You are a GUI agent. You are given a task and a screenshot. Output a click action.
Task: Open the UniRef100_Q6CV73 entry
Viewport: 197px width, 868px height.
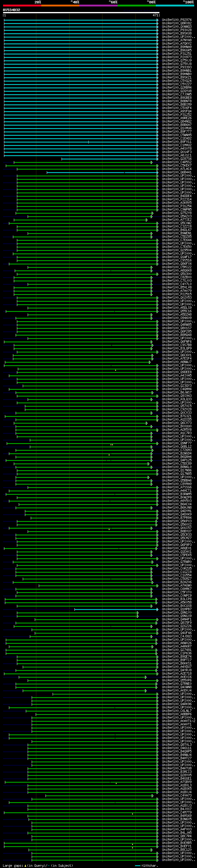click(176, 423)
